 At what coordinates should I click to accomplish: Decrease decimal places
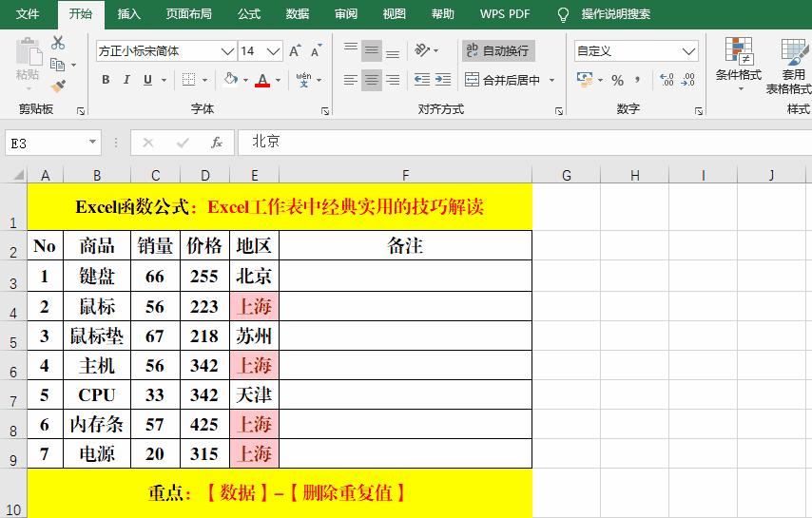[x=688, y=80]
